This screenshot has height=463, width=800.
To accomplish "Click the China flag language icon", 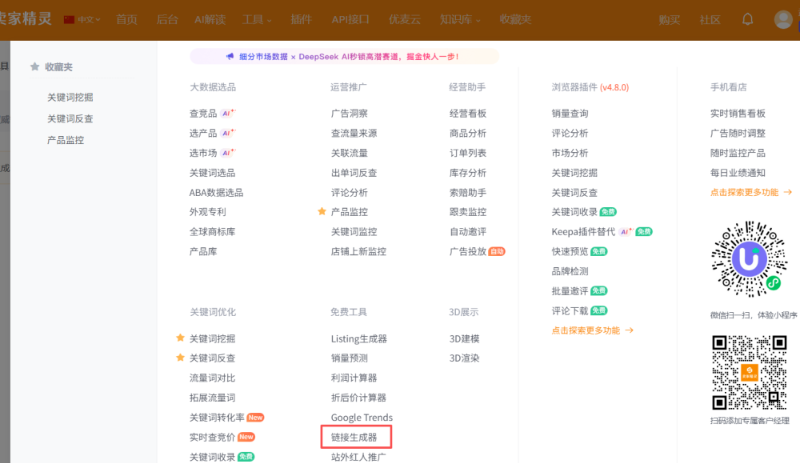I will click(69, 19).
